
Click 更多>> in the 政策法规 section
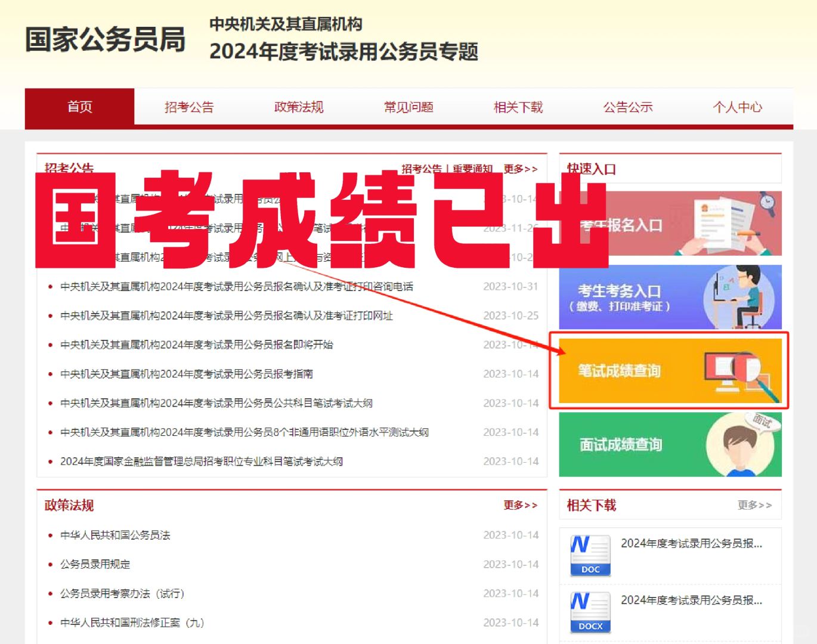[x=519, y=504]
